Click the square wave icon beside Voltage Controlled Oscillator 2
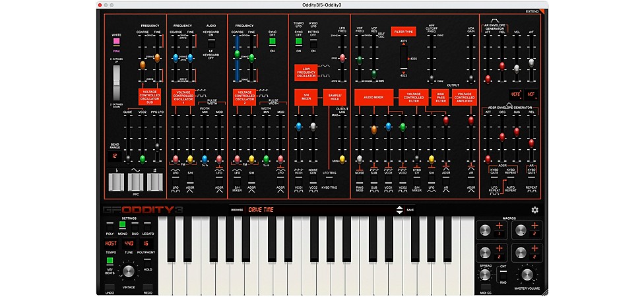 click(x=263, y=96)
